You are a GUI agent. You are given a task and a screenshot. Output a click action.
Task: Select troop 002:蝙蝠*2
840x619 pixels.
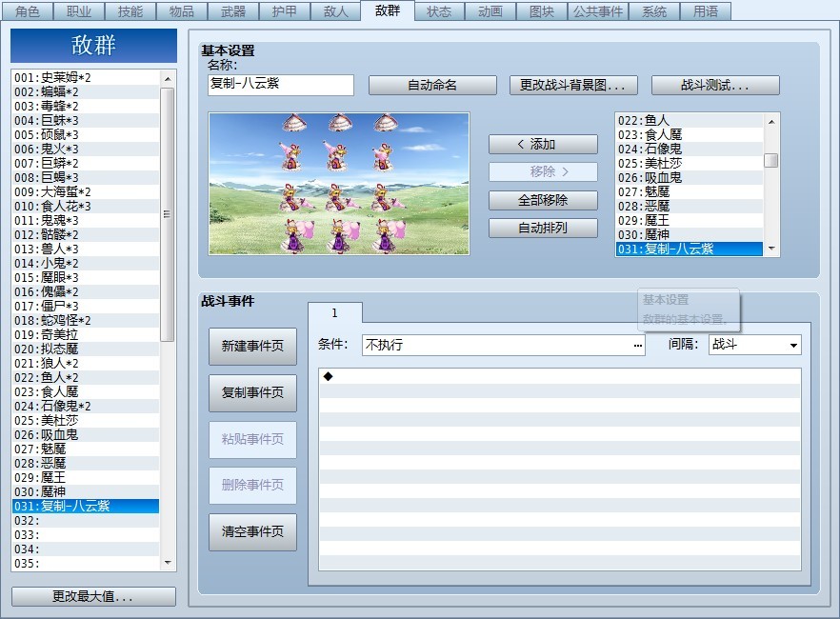pyautogui.click(x=86, y=91)
